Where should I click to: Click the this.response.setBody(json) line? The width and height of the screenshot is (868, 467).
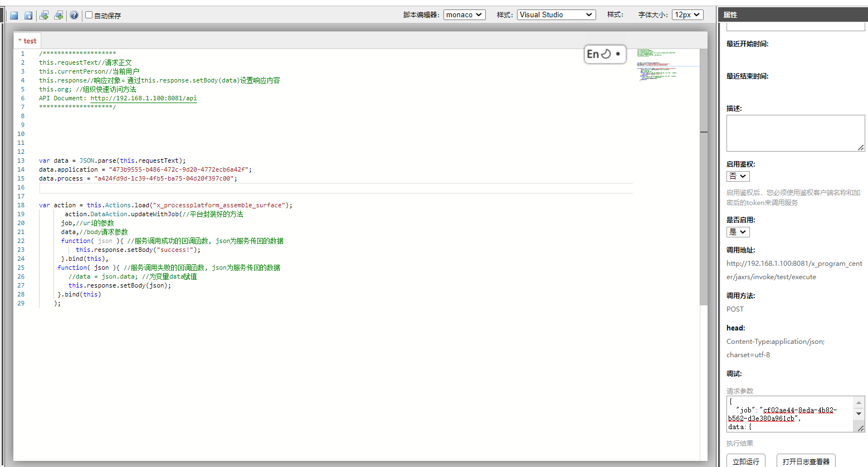[x=120, y=285]
